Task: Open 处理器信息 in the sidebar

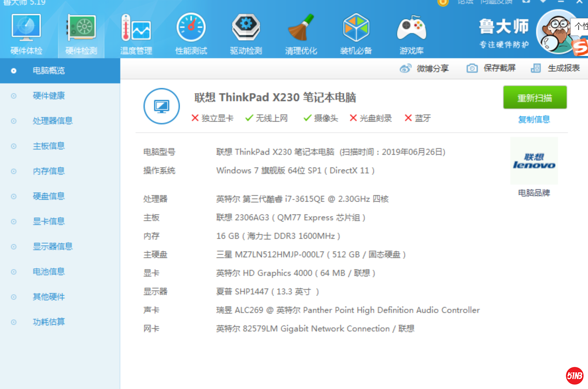Action: [x=53, y=121]
